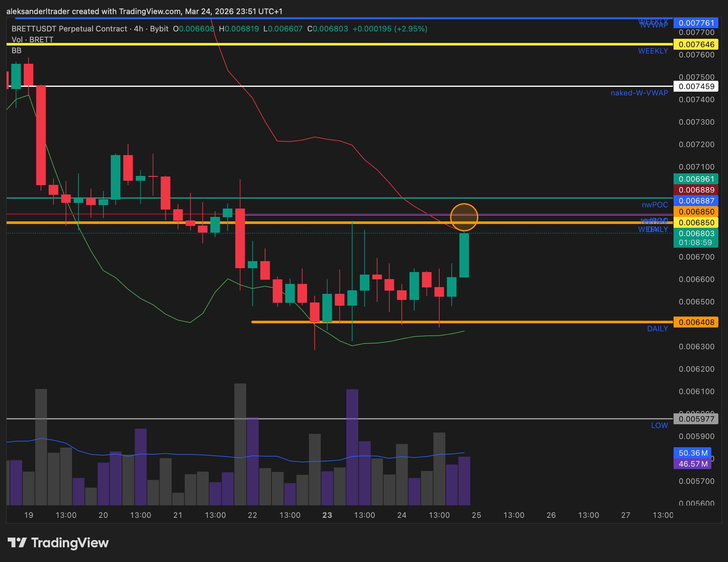
Task: Click the 25 date on time axis
Action: 476,515
